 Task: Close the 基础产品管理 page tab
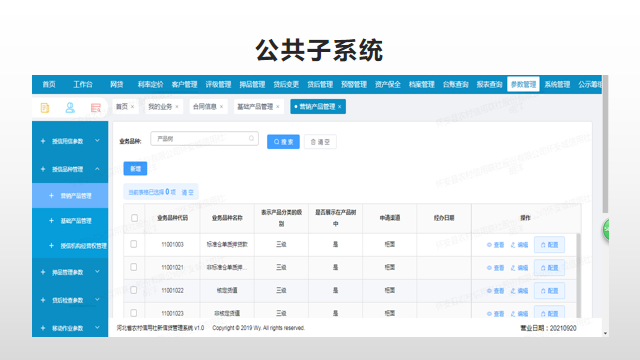(278, 107)
